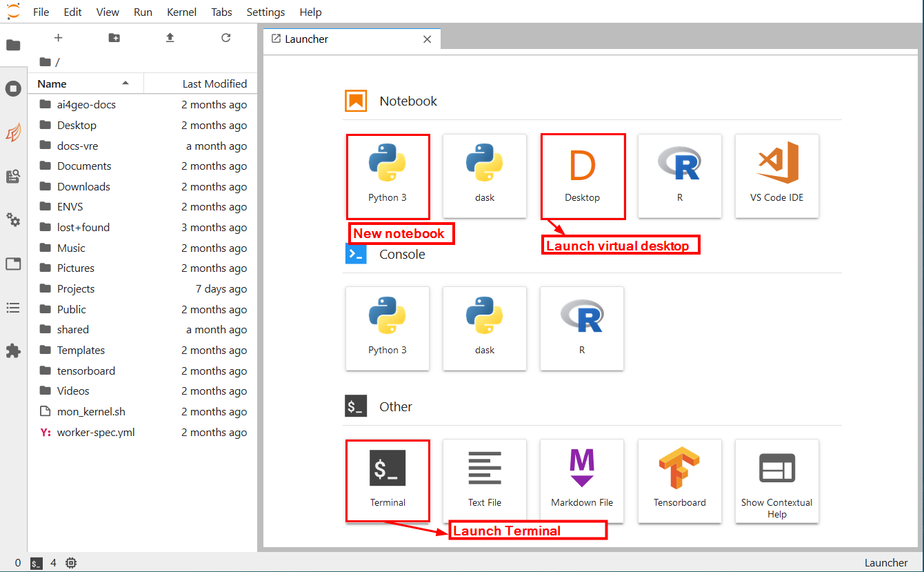The image size is (924, 572).
Task: Open the Tabs menu
Action: [x=221, y=12]
